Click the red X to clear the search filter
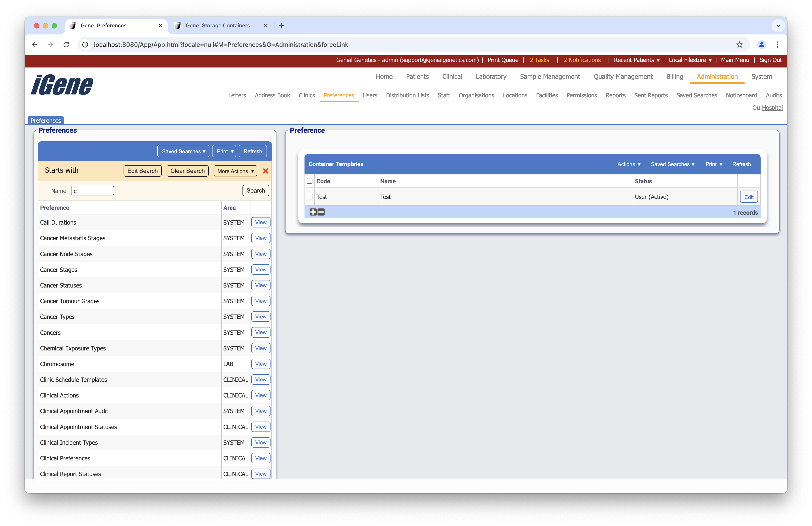This screenshot has width=812, height=526. click(265, 171)
